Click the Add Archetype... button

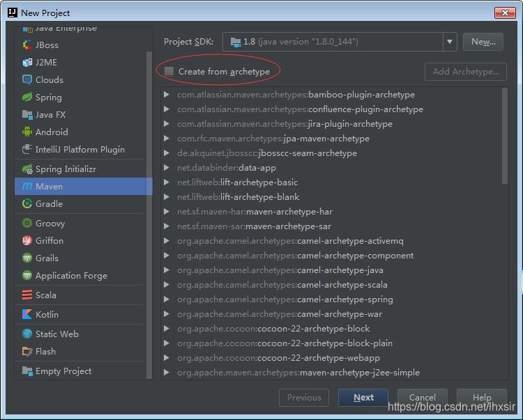pyautogui.click(x=466, y=72)
